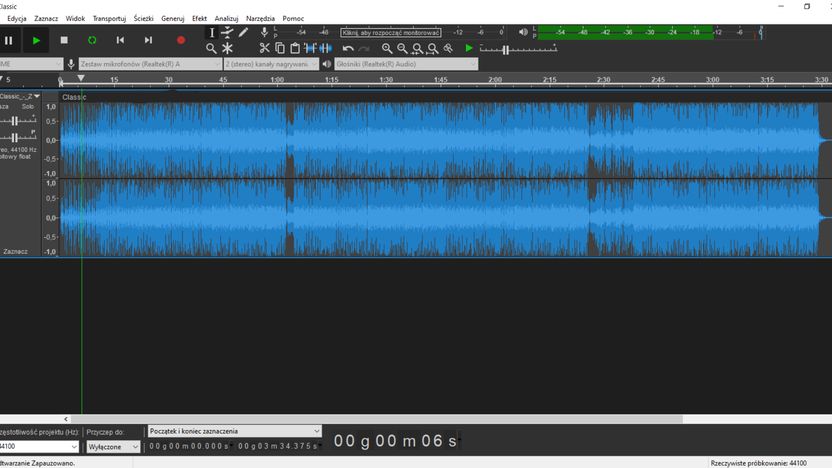832x468 pixels.
Task: Open the Generuj menu
Action: [172, 19]
